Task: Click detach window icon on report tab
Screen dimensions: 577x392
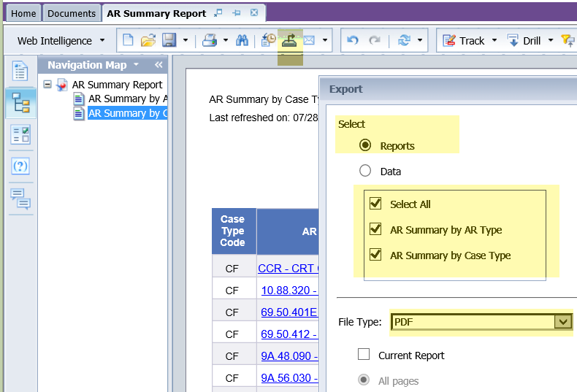Action: (218, 13)
